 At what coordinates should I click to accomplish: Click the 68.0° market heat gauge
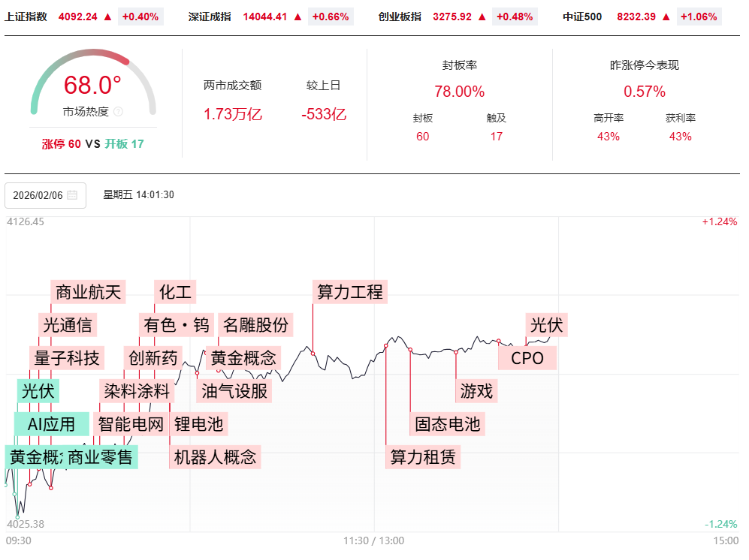(92, 85)
